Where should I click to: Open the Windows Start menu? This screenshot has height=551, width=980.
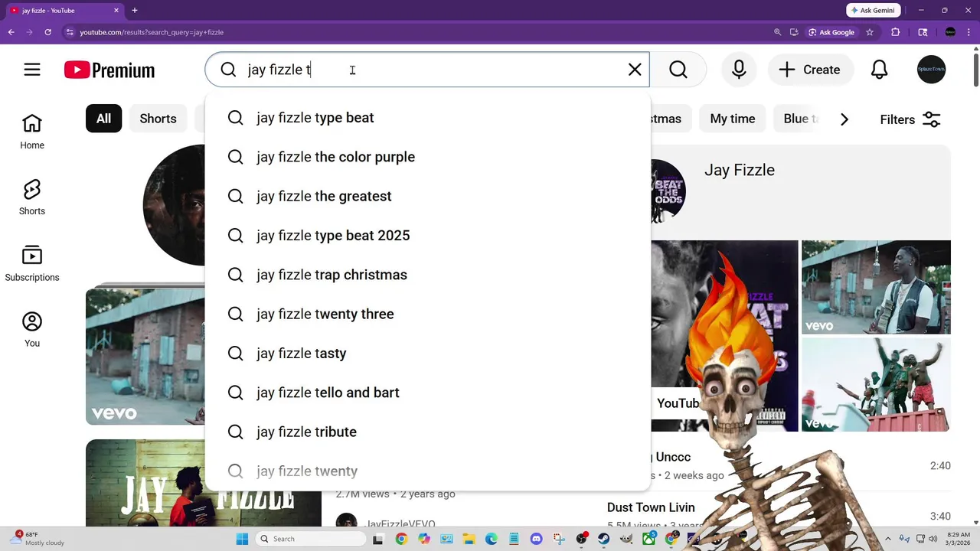click(242, 539)
